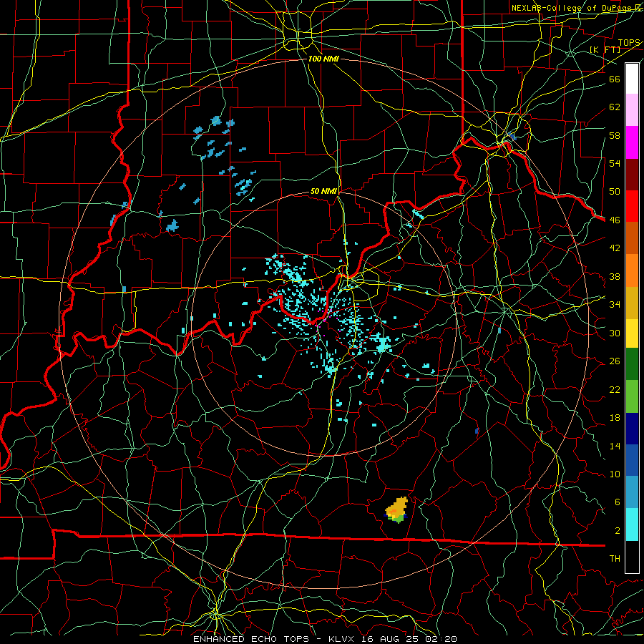Pick the yellow legend swatch
Image resolution: width=644 pixels, height=644 pixels.
point(632,333)
